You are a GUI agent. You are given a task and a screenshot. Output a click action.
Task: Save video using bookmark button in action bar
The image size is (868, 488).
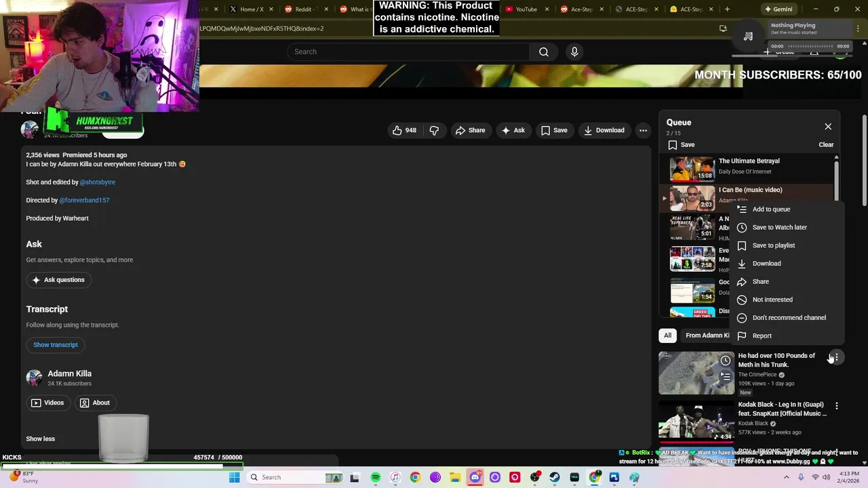pyautogui.click(x=554, y=130)
